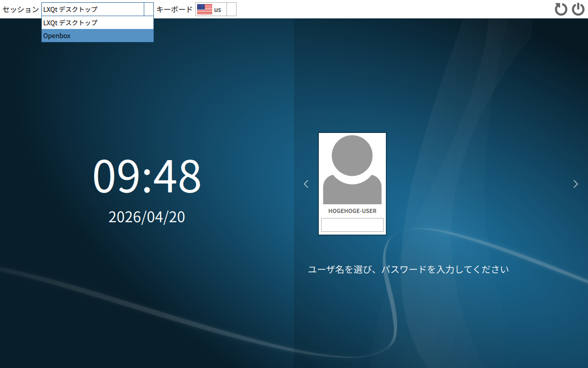
Task: Choose Openbox from session list
Action: click(97, 35)
